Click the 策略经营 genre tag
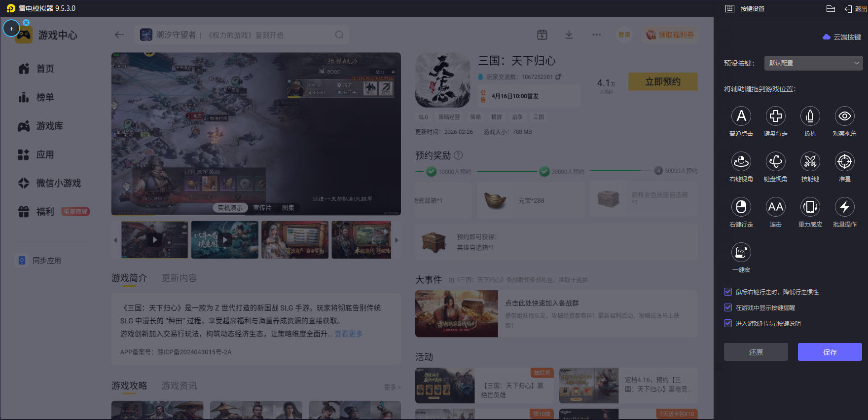The width and height of the screenshot is (868, 420). 449,117
